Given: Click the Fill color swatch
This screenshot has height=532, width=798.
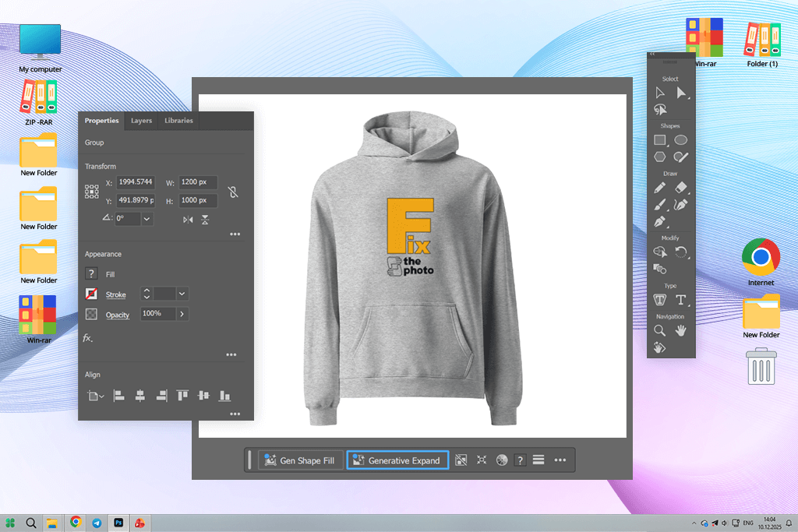Looking at the screenshot, I should point(91,273).
